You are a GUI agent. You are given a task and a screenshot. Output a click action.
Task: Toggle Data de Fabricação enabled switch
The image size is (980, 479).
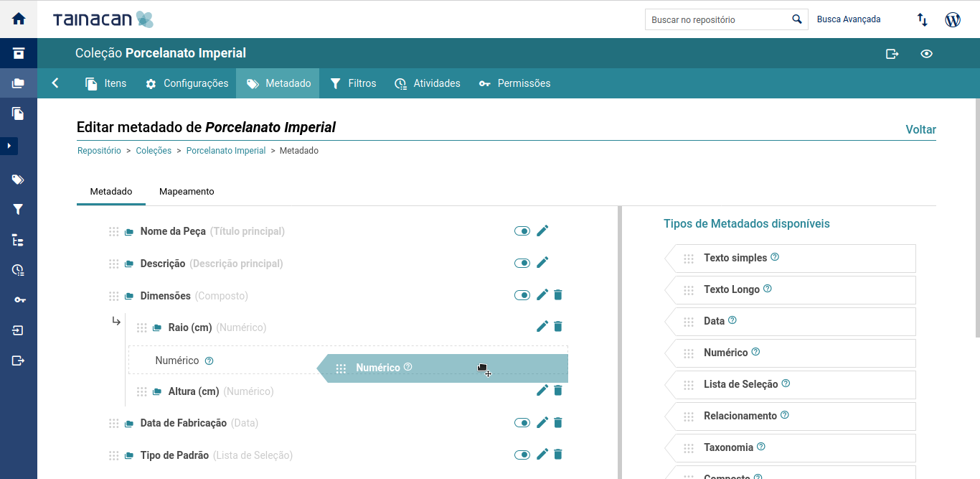[522, 423]
